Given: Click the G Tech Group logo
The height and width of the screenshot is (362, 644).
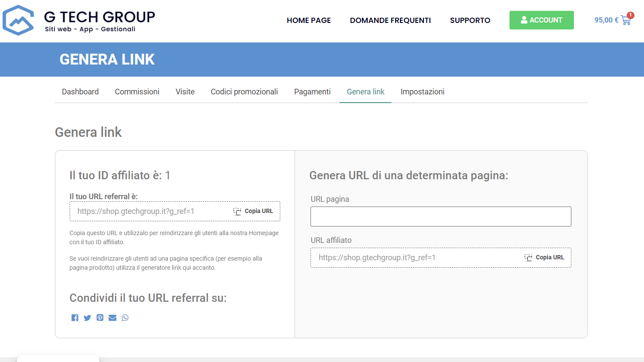Looking at the screenshot, I should (x=79, y=20).
